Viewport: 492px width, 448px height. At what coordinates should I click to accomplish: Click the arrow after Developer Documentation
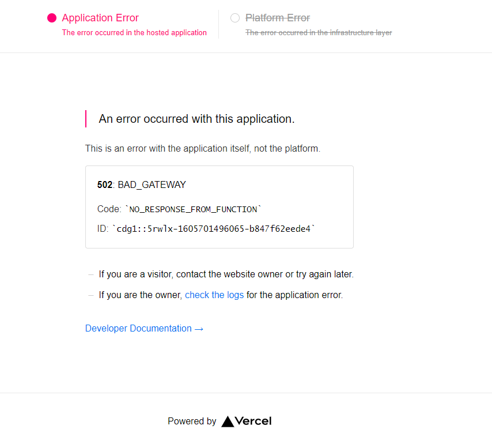click(x=199, y=329)
